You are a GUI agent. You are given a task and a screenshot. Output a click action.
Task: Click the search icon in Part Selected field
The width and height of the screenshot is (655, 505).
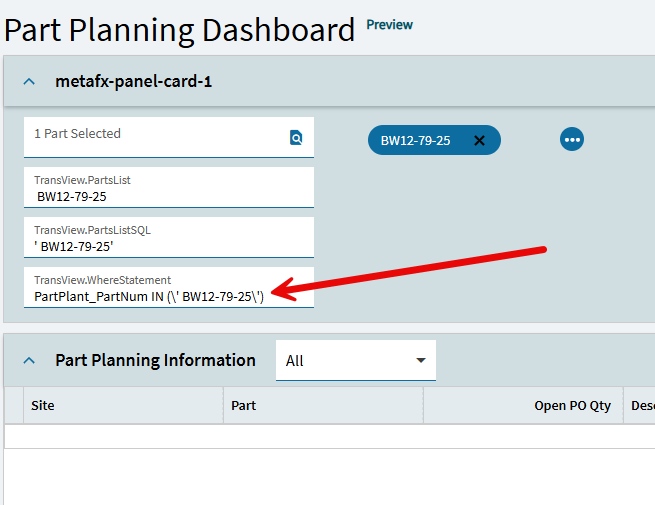(296, 138)
